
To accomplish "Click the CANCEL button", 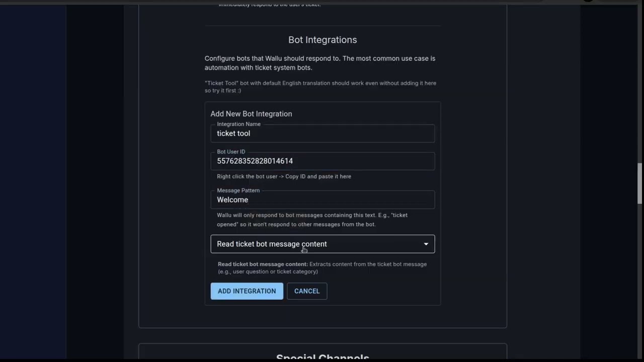I will 307,291.
